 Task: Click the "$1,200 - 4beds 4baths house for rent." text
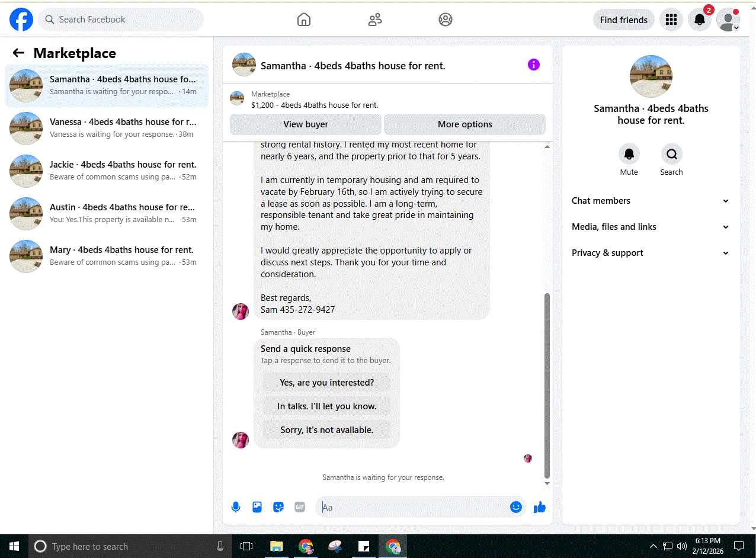[315, 105]
